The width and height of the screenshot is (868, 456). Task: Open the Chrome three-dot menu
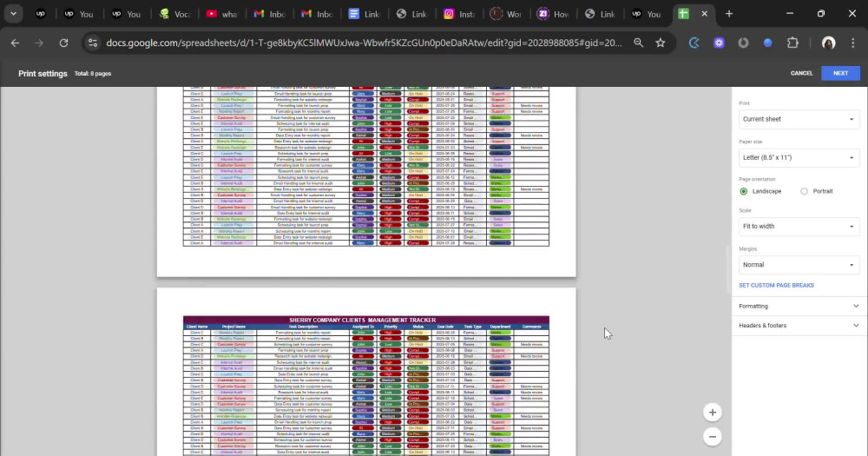(x=852, y=43)
